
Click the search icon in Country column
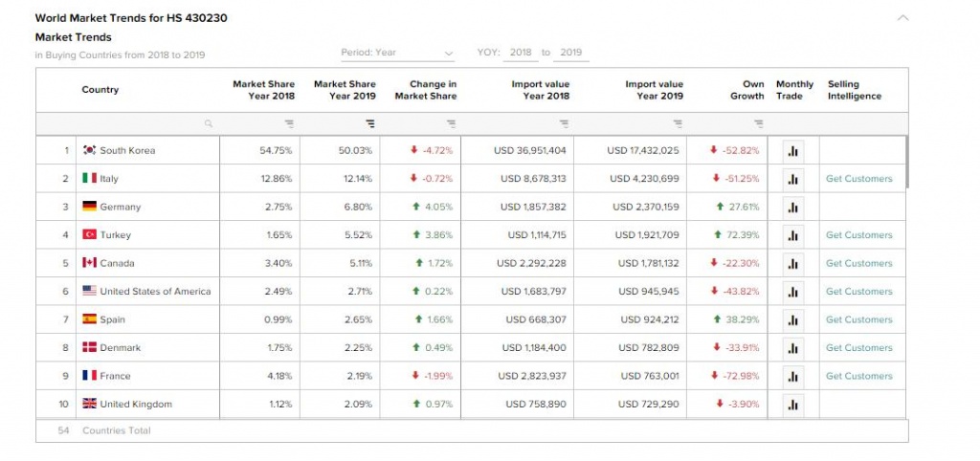208,123
